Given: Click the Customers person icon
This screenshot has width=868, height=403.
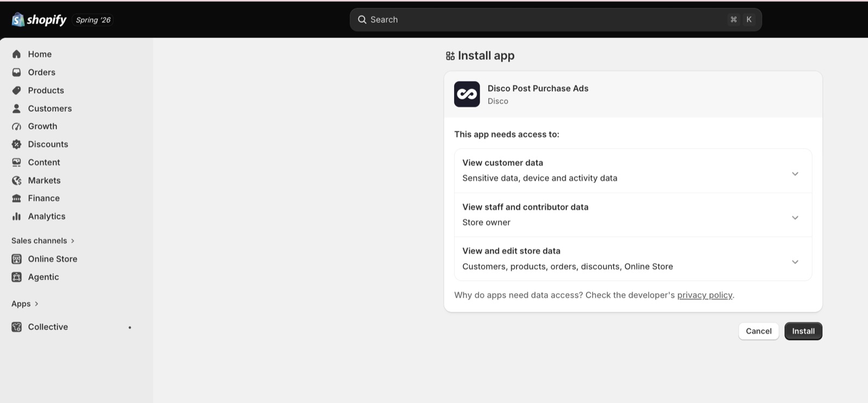Looking at the screenshot, I should [x=17, y=108].
